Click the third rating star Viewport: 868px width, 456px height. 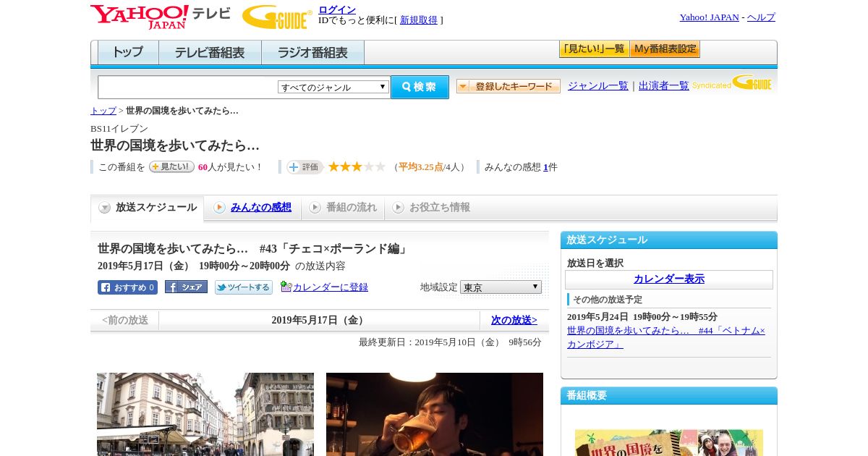(x=357, y=166)
